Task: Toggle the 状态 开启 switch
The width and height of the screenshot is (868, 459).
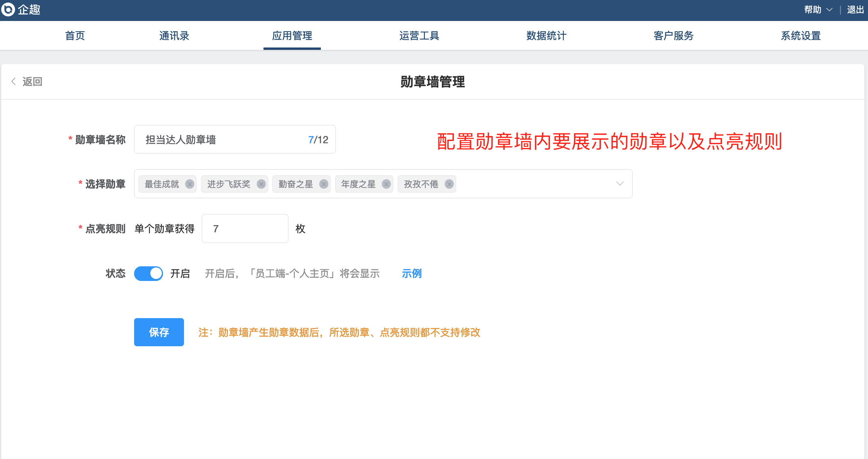Action: click(148, 273)
